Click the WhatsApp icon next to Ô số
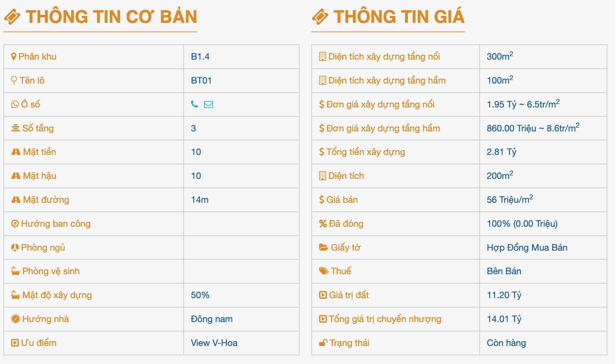Screen dimensions: 615x364 [x=15, y=104]
